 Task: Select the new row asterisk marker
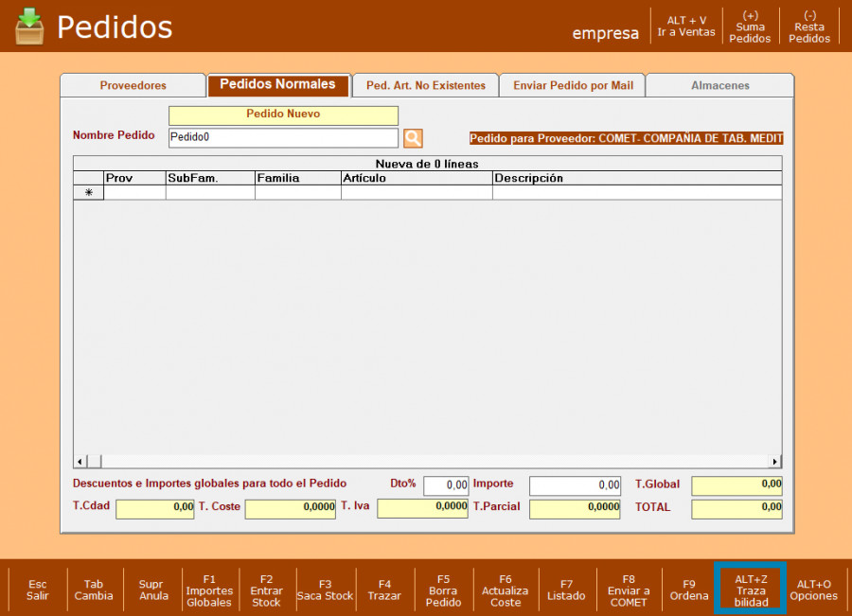pos(89,192)
